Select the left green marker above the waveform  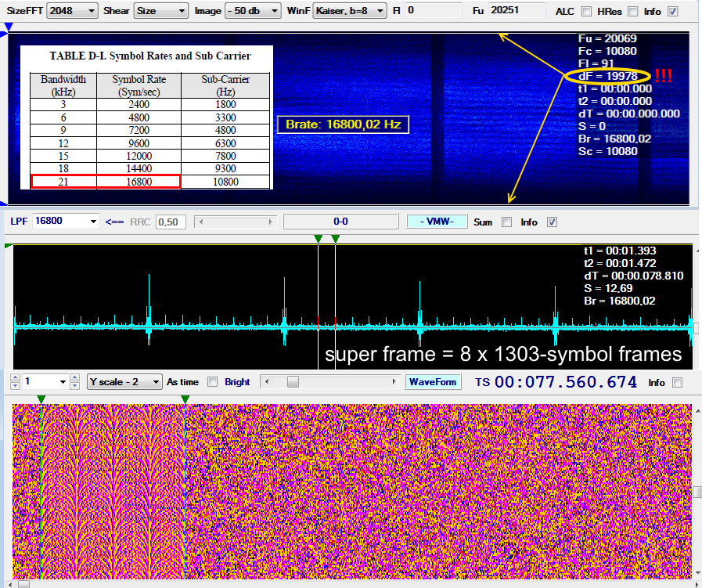coord(318,238)
